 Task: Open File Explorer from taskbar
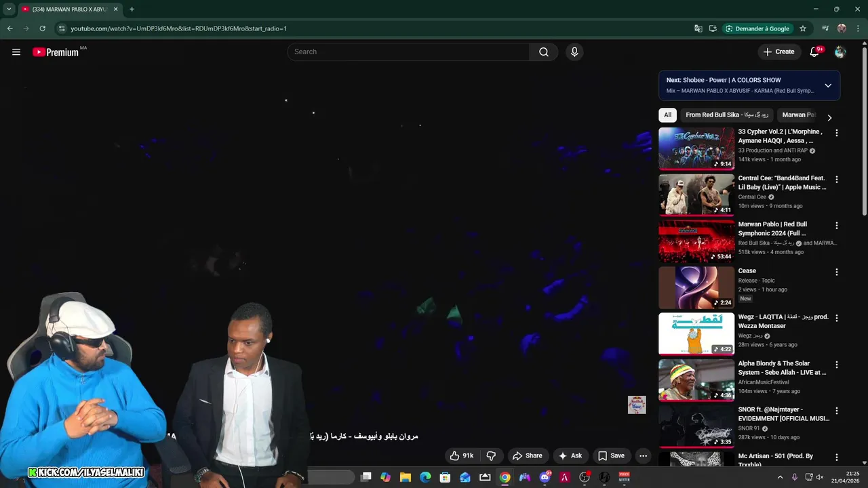tap(406, 477)
